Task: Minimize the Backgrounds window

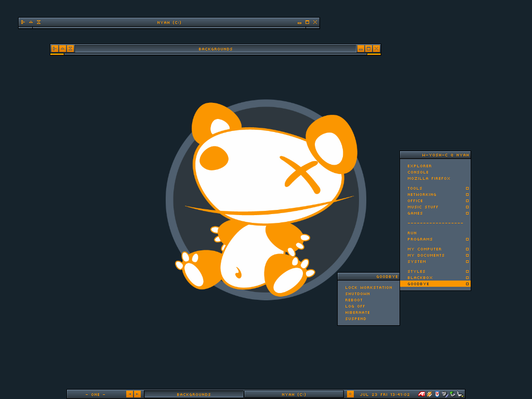Action: [x=361, y=48]
